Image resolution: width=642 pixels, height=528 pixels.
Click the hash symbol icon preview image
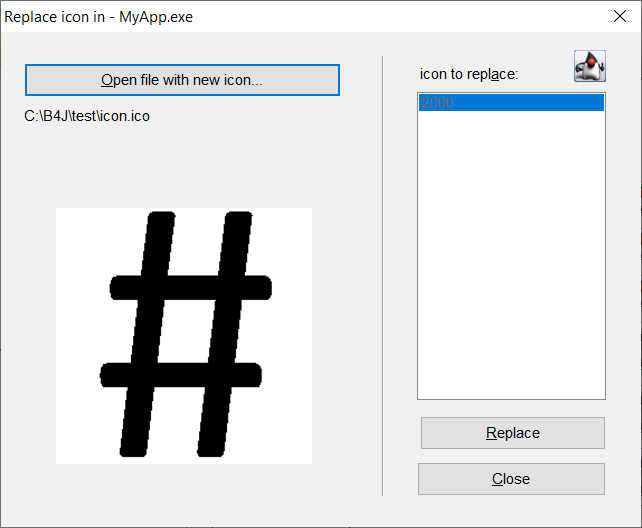184,336
